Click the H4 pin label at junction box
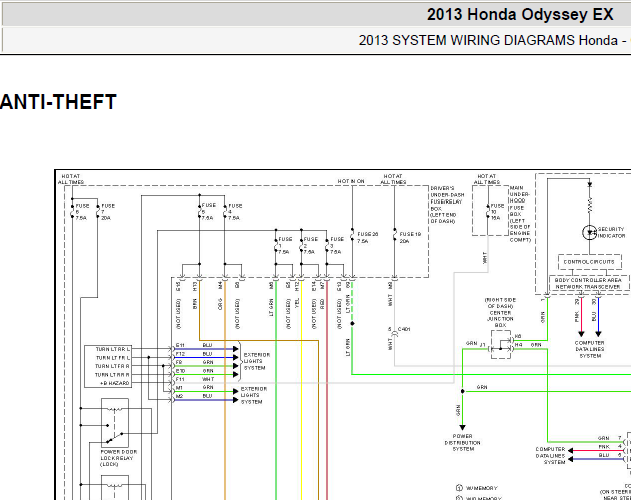The image size is (631, 500). point(518,345)
